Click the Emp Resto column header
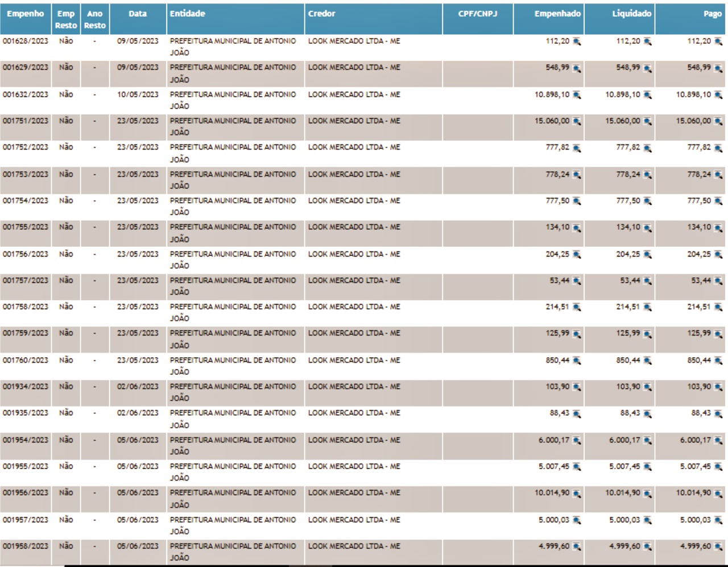 [66, 19]
